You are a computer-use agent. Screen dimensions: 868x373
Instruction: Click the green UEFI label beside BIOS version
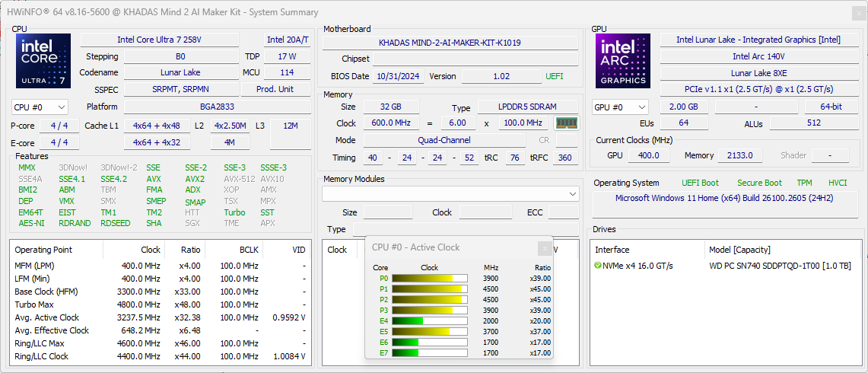pyautogui.click(x=555, y=76)
